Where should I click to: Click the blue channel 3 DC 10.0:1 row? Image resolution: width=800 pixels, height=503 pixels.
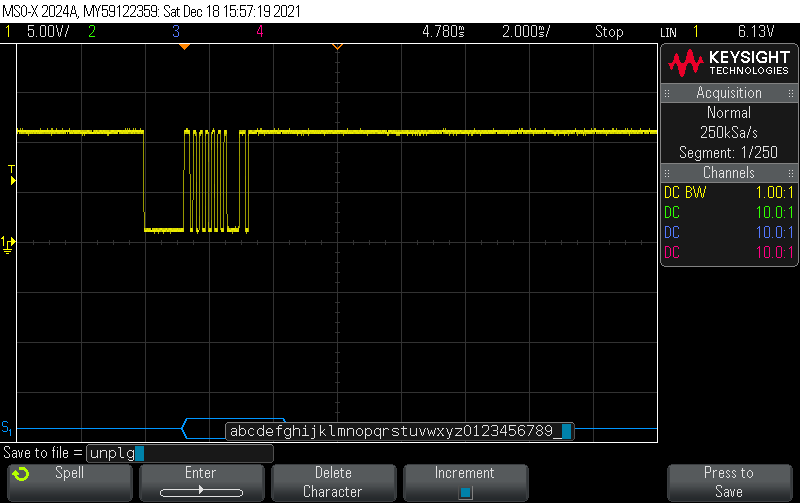pos(729,233)
